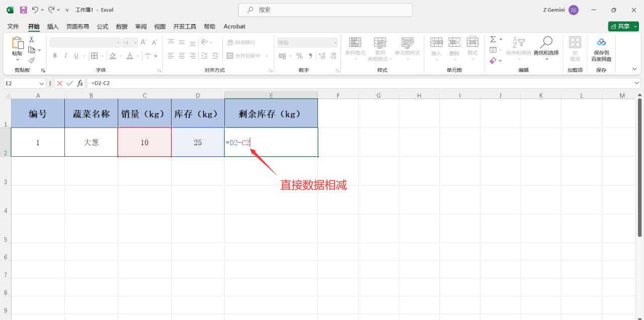The height and width of the screenshot is (320, 644).
Task: Click the Insert cells icon
Action: [x=436, y=42]
